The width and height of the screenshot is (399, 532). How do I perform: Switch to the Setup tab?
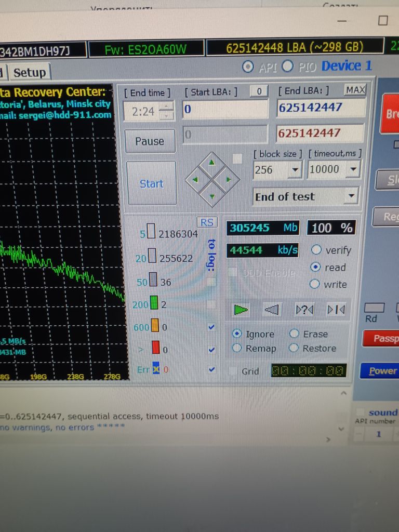coord(30,72)
